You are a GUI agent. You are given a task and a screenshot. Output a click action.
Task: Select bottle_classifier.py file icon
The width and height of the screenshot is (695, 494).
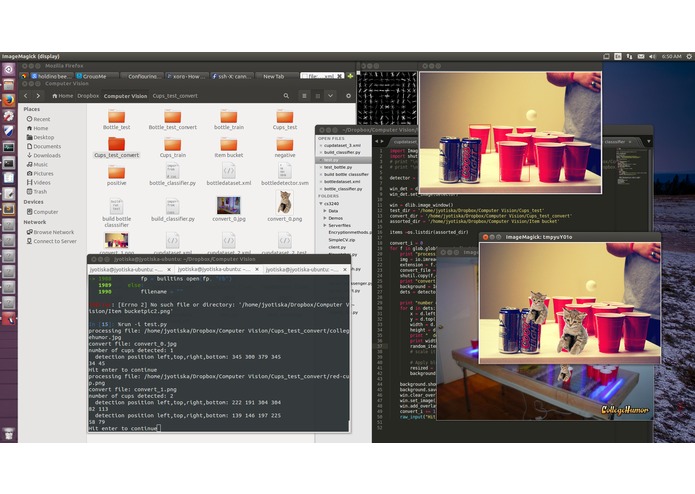click(x=172, y=171)
